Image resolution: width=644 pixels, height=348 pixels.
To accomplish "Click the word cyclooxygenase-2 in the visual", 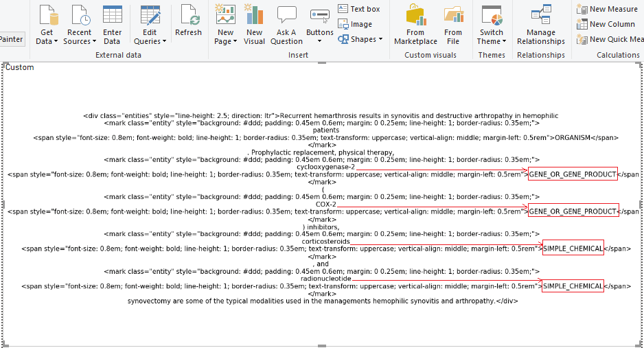I will tap(325, 167).
